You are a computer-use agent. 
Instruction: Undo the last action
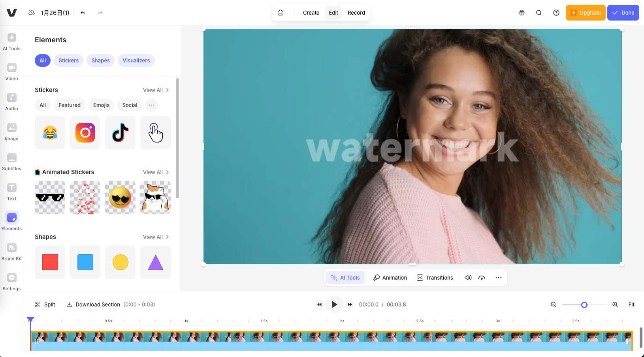pyautogui.click(x=83, y=13)
